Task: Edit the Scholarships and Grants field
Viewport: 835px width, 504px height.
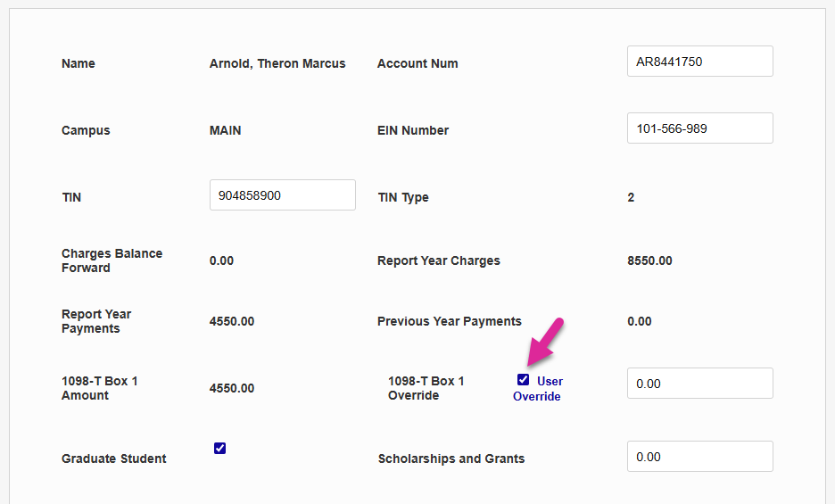Action: (x=699, y=457)
